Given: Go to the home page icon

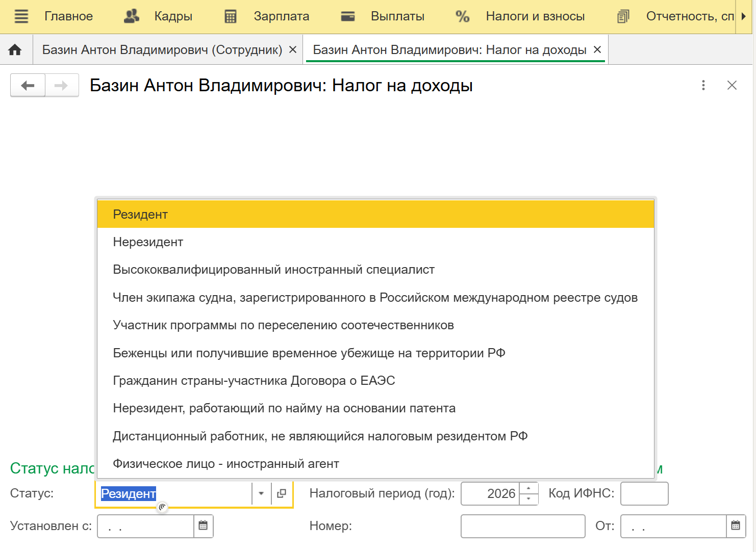Looking at the screenshot, I should click(15, 49).
